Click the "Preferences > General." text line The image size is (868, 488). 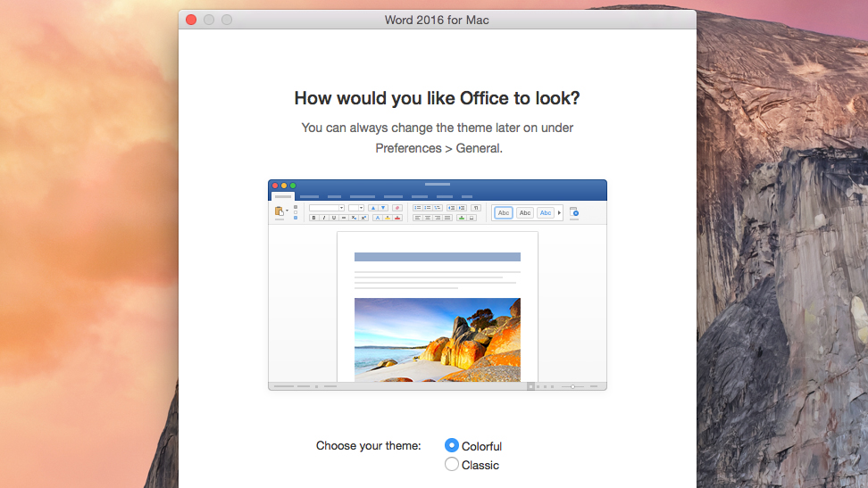(x=438, y=148)
